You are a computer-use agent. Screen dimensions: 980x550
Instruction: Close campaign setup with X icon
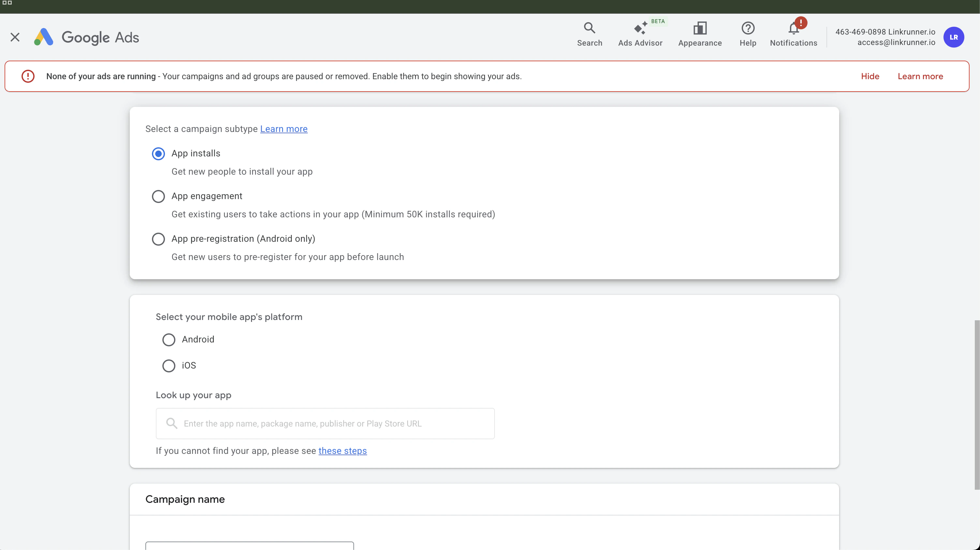(15, 37)
